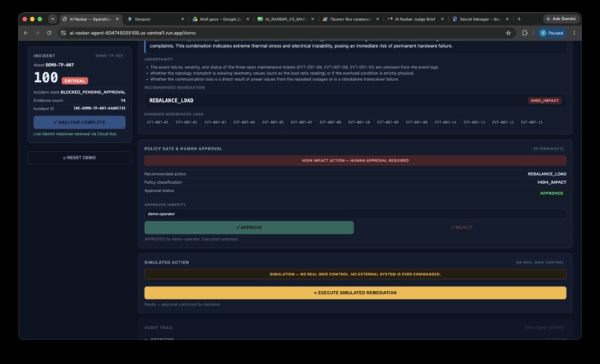Click the Approver Identity input field
The width and height of the screenshot is (600, 364).
(355, 214)
